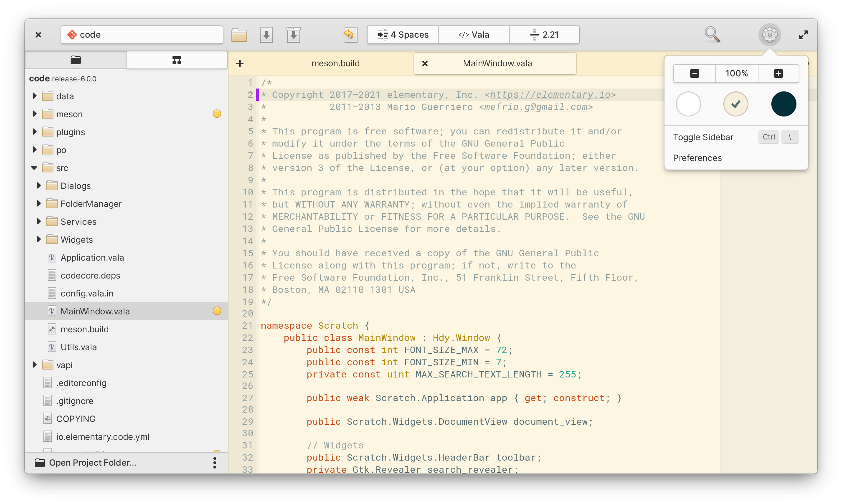Enter fullscreen mode
This screenshot has width=842, height=504.
803,34
